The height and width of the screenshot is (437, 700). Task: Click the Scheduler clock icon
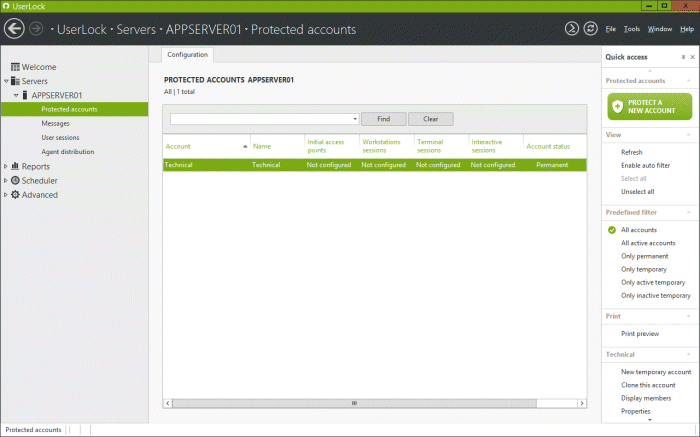point(15,181)
